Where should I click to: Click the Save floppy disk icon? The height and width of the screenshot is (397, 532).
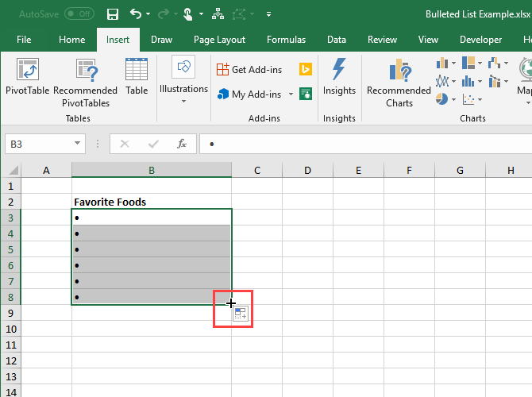pos(112,14)
